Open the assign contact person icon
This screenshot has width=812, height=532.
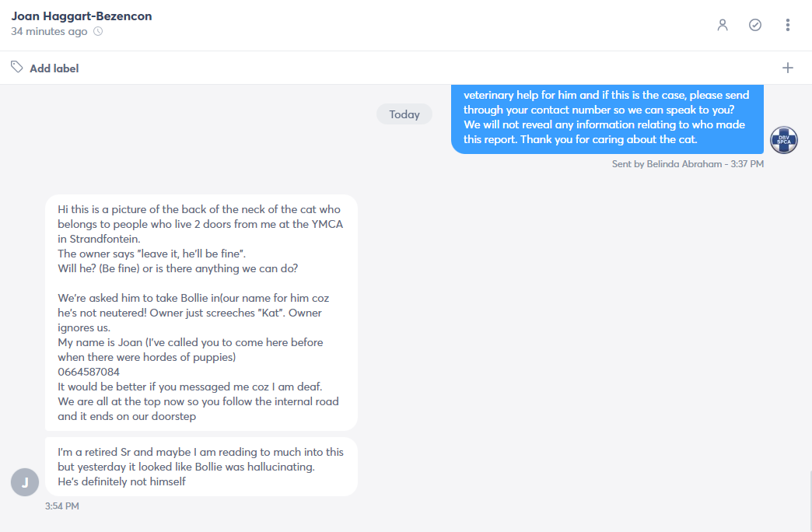(723, 25)
